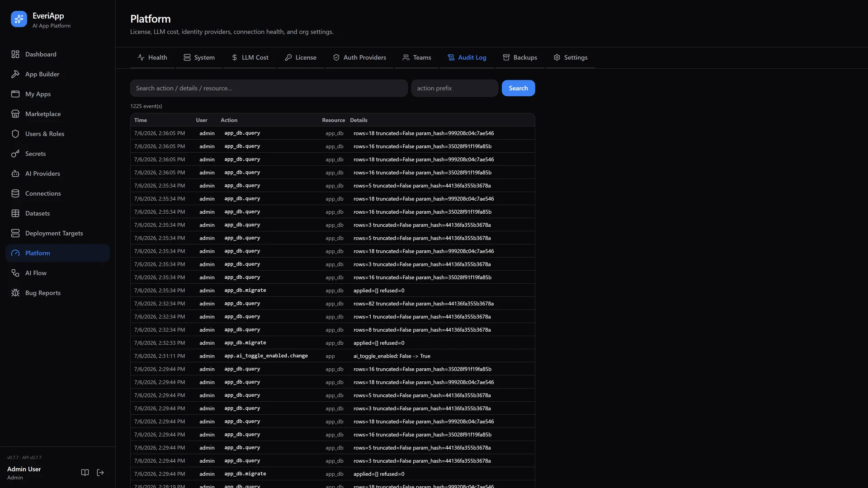Click the Auth Providers shield icon

point(336,57)
